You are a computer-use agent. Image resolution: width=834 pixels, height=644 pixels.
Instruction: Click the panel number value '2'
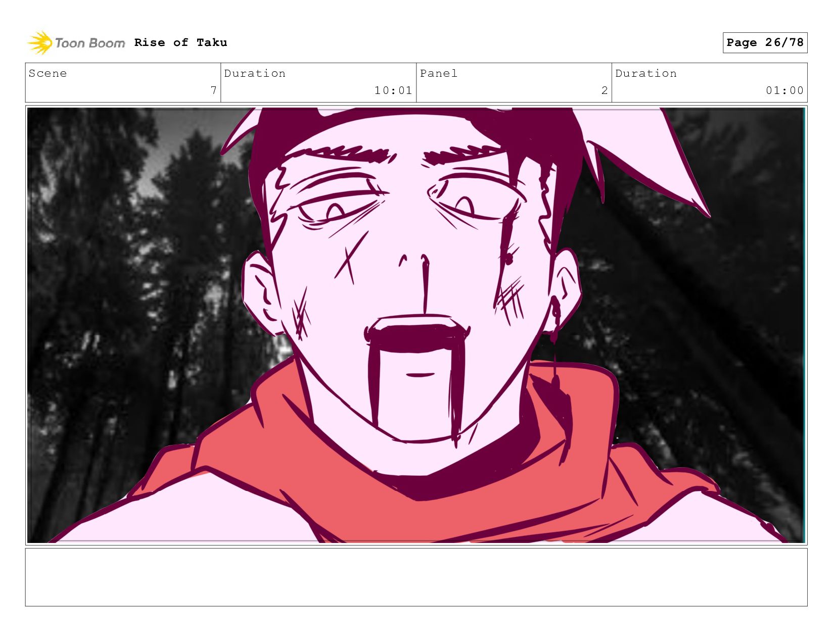click(x=605, y=90)
